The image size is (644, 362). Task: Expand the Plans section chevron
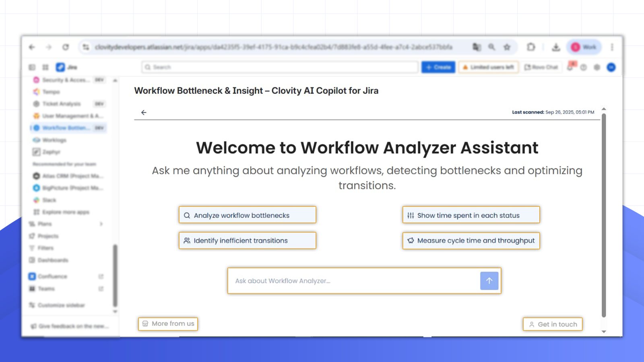click(101, 224)
